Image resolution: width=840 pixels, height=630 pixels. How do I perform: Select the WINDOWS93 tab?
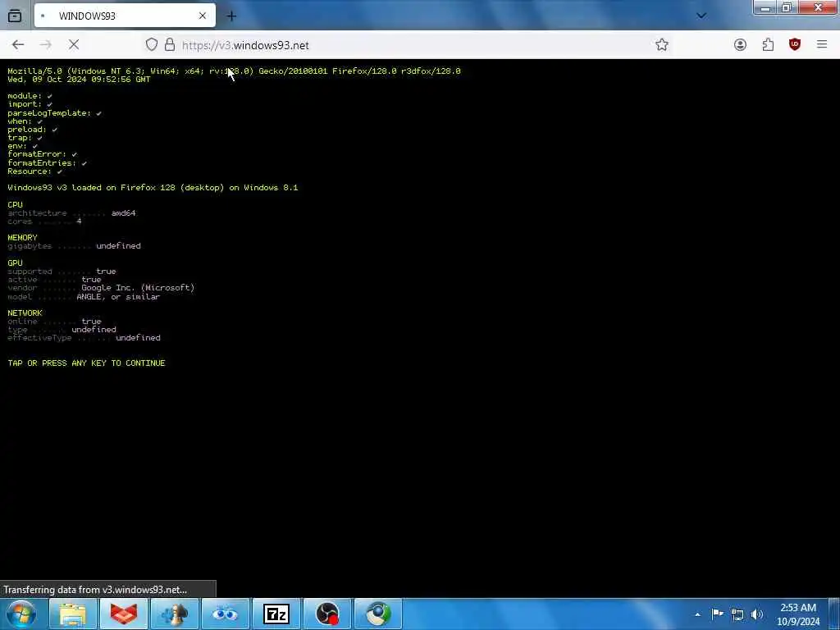point(125,16)
